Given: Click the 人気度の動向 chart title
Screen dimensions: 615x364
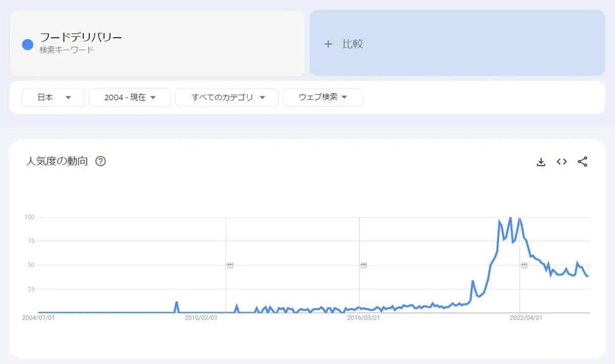Looking at the screenshot, I should [x=57, y=161].
